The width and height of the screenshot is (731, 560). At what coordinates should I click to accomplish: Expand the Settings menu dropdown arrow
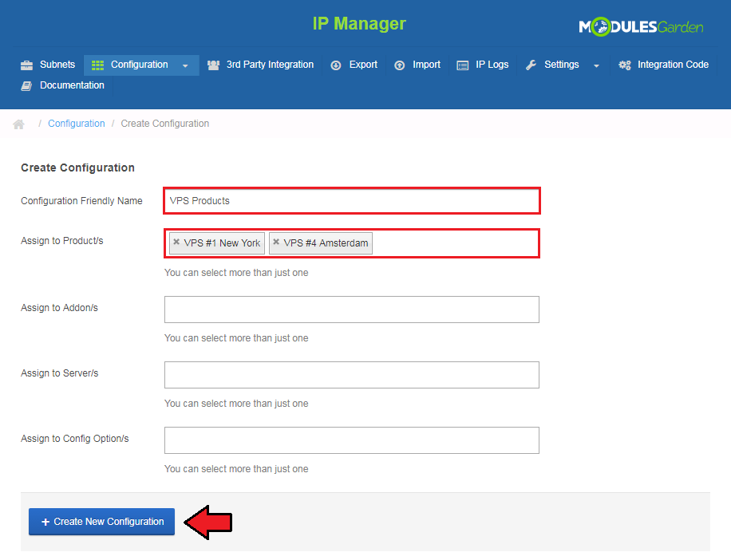596,65
